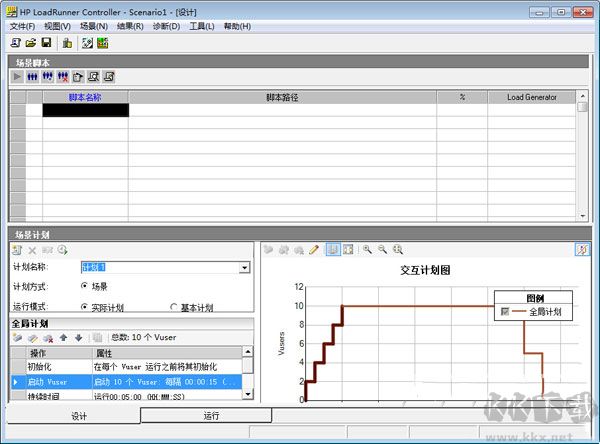Screen dimensions: 600x444
Task: Open the 诊断(D) menu
Action: pos(166,26)
